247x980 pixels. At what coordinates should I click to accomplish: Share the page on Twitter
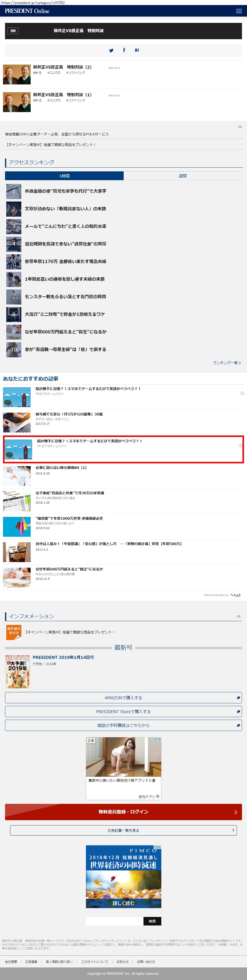click(x=111, y=50)
